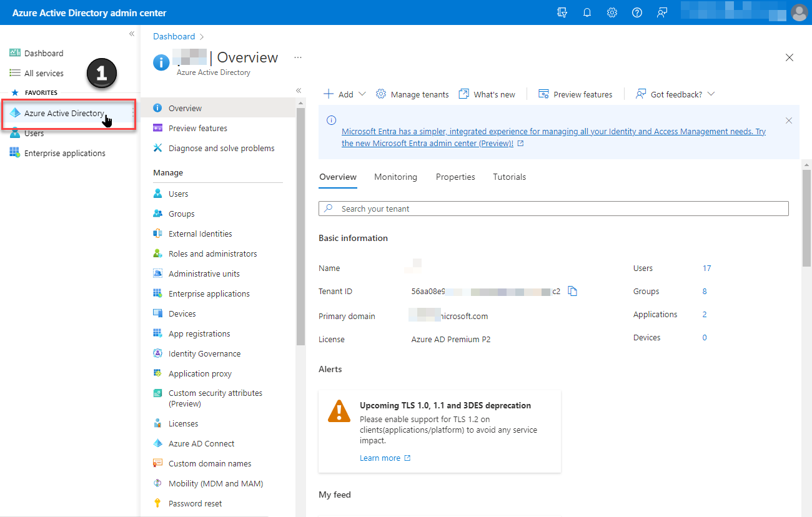The height and width of the screenshot is (517, 812).
Task: Click the Dashboard breadcrumb link
Action: [174, 36]
